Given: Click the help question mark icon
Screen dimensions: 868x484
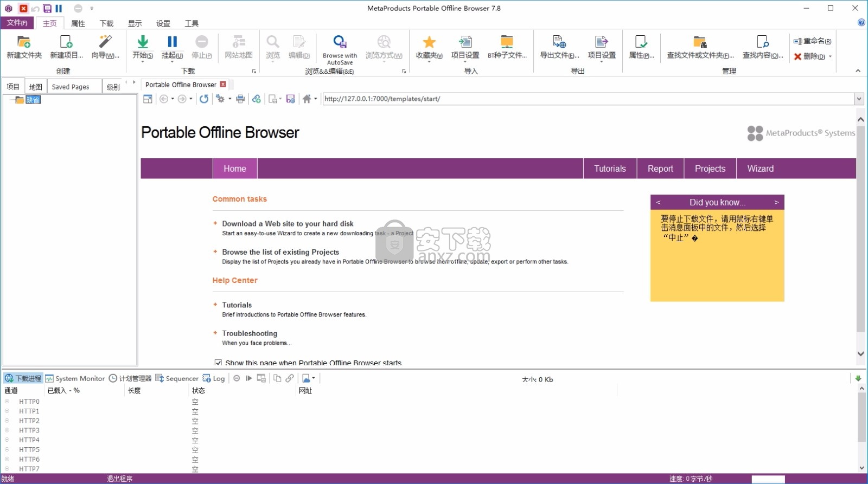Looking at the screenshot, I should point(861,22).
